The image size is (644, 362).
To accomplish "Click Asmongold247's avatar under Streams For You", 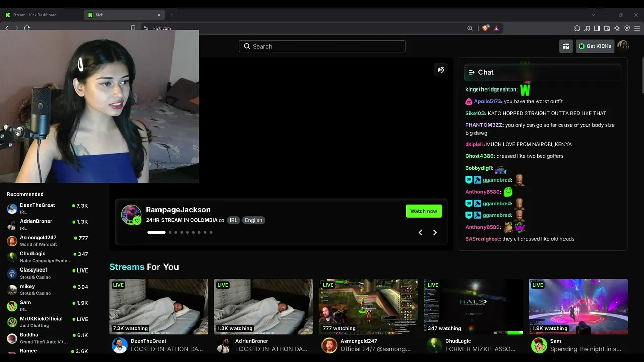I will 330,345.
